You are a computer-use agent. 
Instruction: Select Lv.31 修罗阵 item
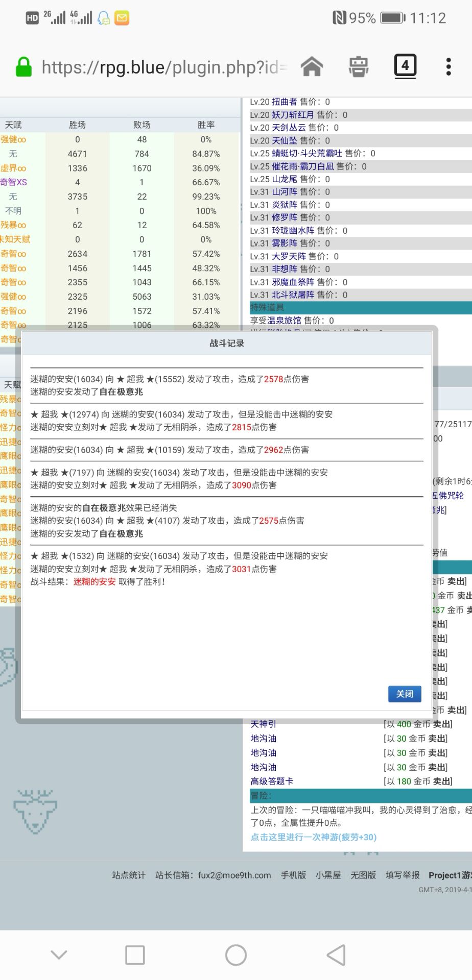285,217
